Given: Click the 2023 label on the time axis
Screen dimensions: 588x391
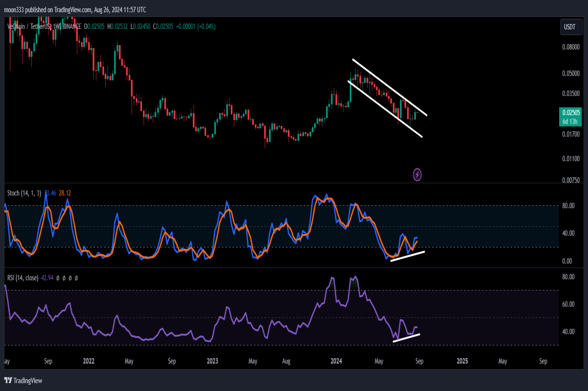Looking at the screenshot, I should pos(213,361).
